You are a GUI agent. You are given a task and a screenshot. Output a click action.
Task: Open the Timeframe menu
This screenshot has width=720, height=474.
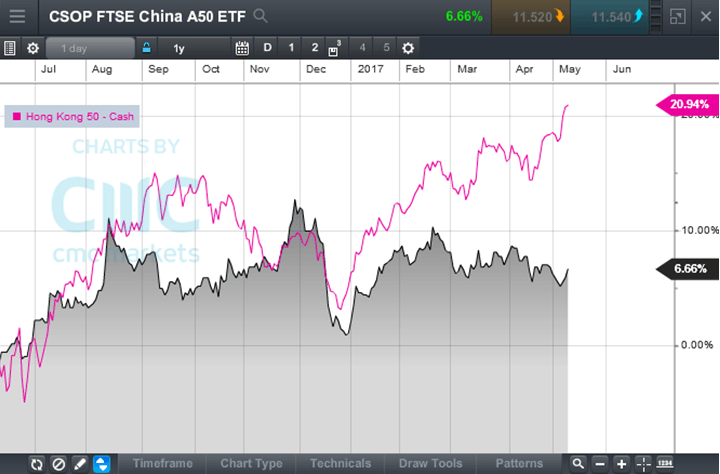(163, 463)
